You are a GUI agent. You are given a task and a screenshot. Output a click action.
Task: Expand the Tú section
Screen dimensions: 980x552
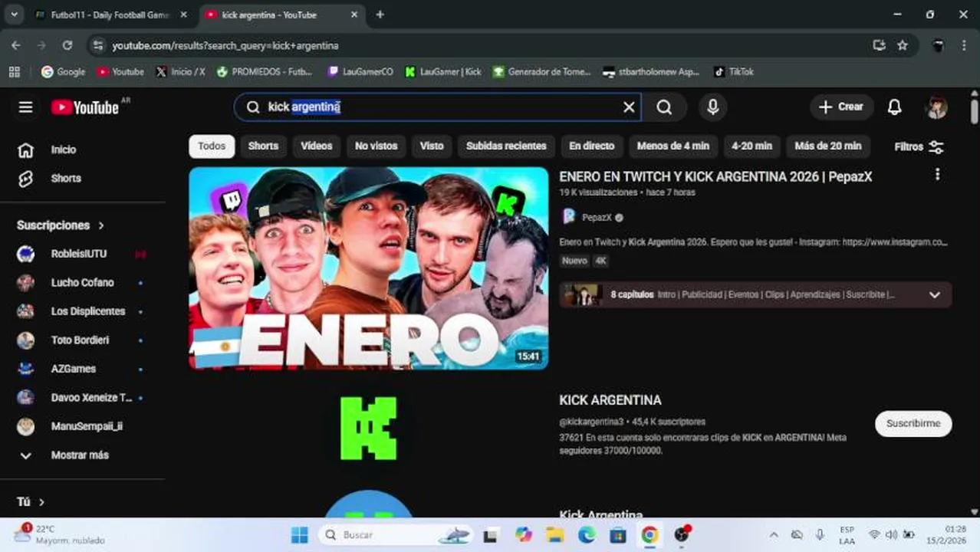coord(31,501)
